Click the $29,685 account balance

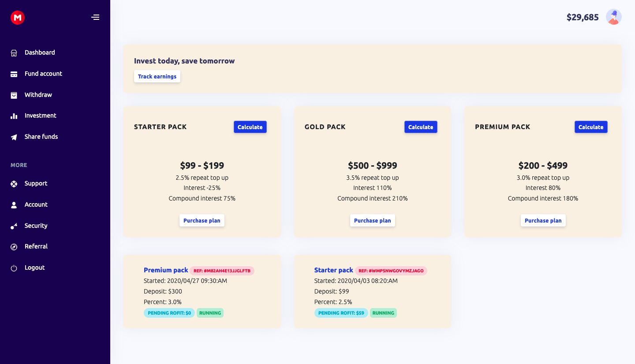point(583,17)
